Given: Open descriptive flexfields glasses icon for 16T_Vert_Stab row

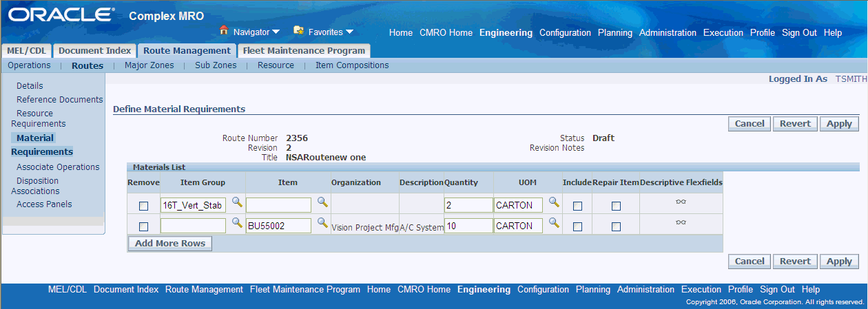Looking at the screenshot, I should pyautogui.click(x=681, y=202).
